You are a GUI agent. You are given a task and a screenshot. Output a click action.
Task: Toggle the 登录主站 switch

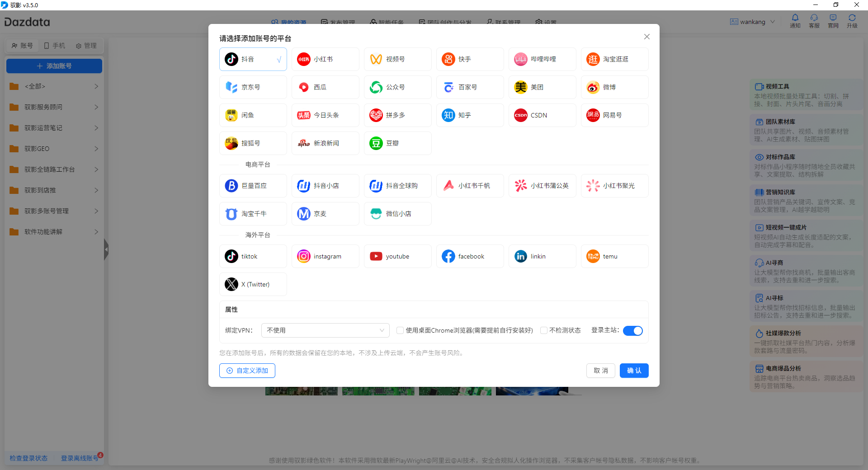tap(633, 331)
